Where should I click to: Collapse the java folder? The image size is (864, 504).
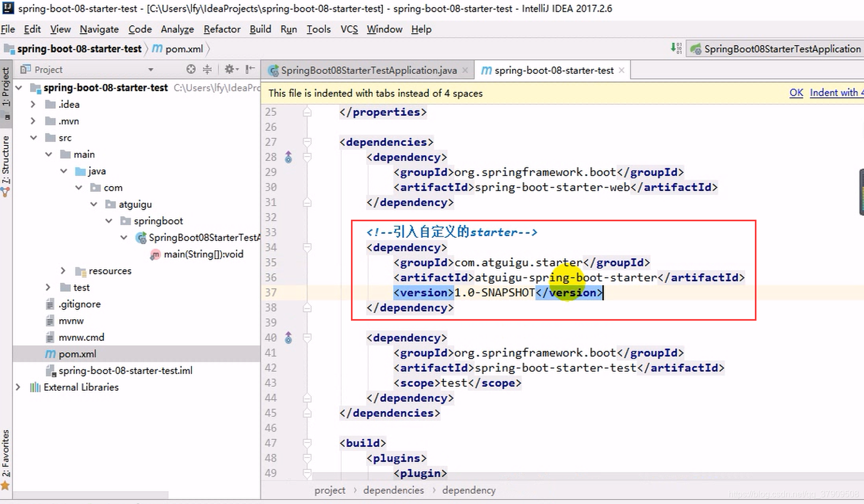[x=64, y=171]
